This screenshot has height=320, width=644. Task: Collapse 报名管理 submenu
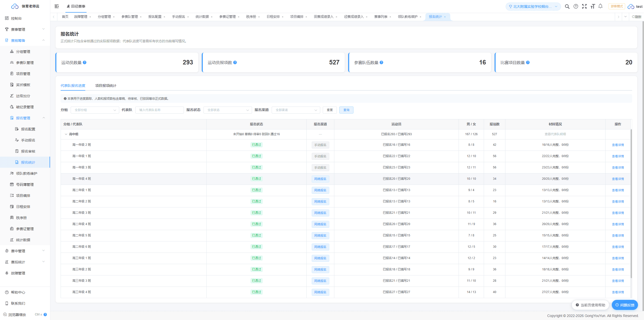[x=25, y=118]
